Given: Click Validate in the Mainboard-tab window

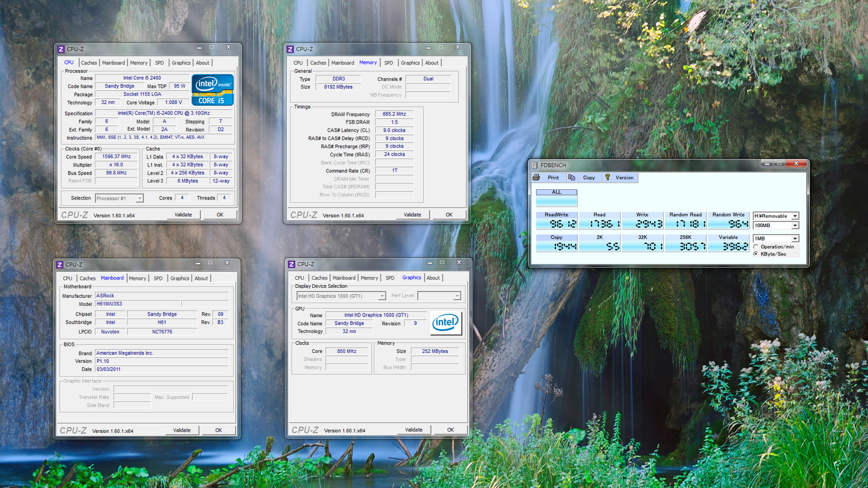Looking at the screenshot, I should [x=182, y=431].
